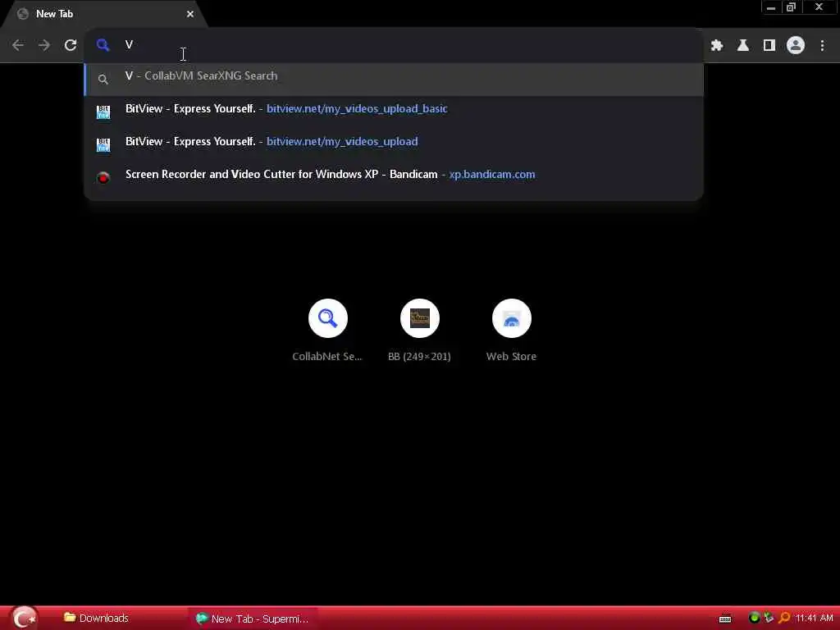Screen dimensions: 840x630
Task: Open the CollabNet Se... shortcut
Action: pyautogui.click(x=327, y=330)
